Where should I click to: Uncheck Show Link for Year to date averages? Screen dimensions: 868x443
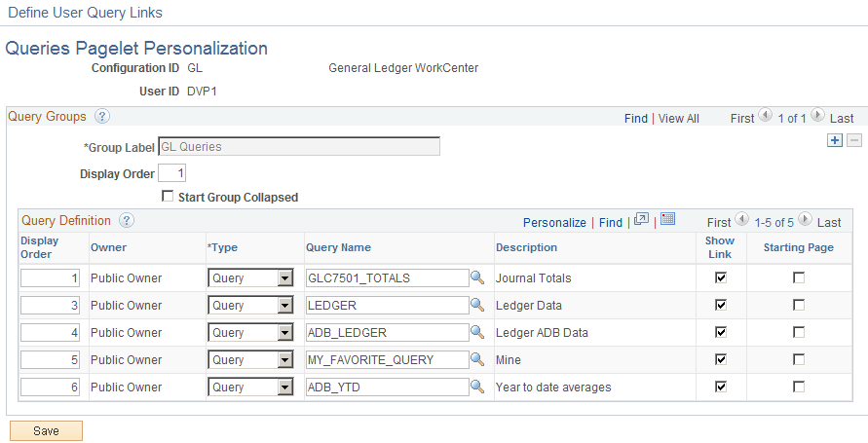click(721, 387)
